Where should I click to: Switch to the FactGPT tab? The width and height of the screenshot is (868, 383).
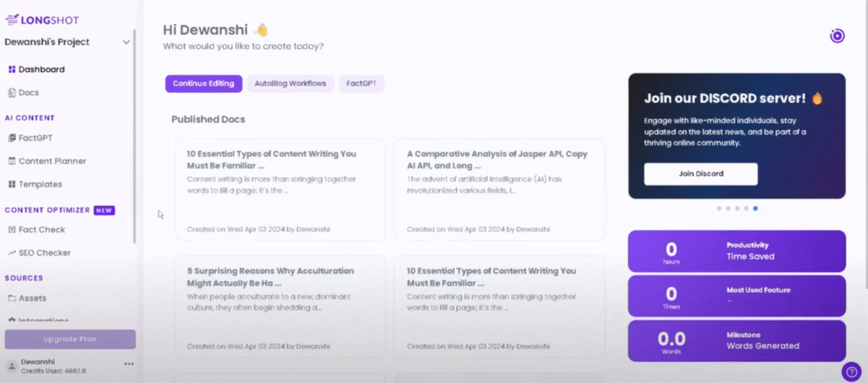click(362, 83)
